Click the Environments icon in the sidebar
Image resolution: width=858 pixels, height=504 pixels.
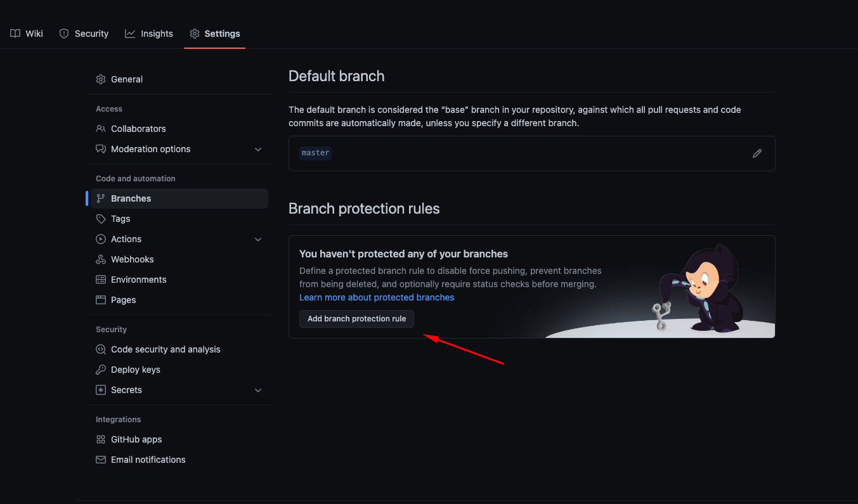[x=101, y=280]
